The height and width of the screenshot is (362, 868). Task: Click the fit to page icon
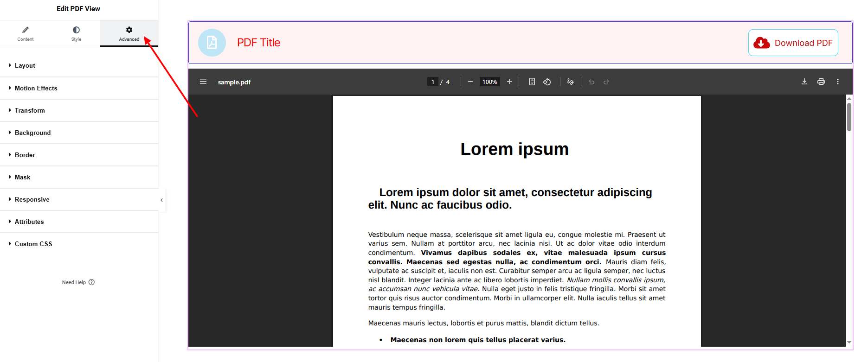532,82
